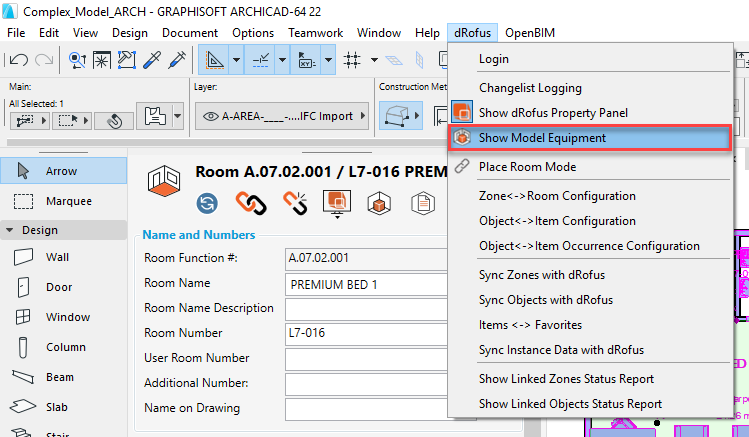Select the Slab tool
Viewport: 749px width, 437px height.
58,407
